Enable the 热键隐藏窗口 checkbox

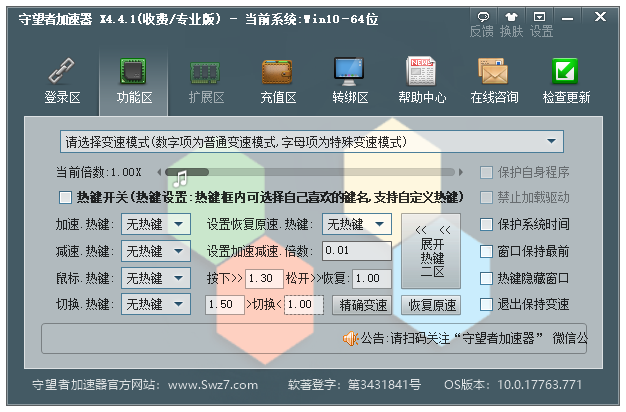[486, 278]
